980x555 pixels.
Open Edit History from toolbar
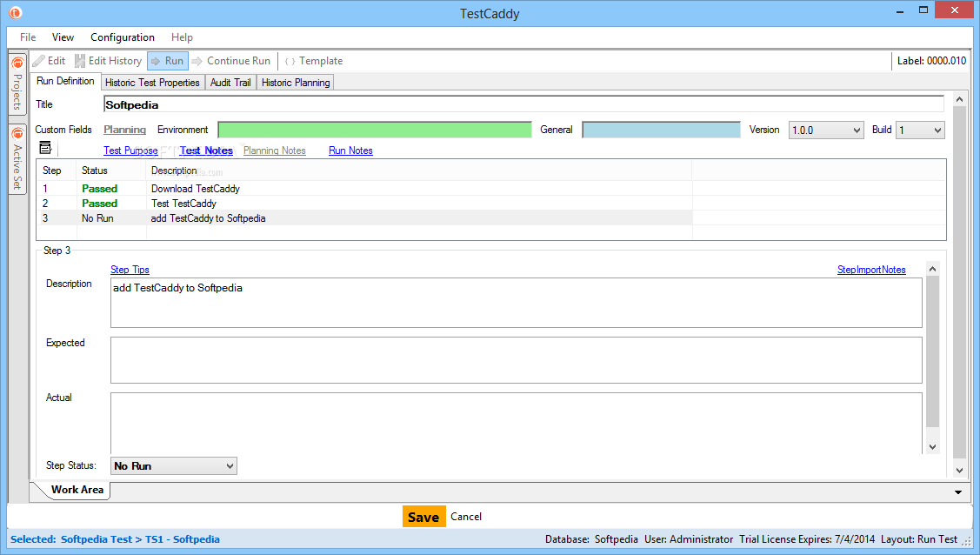point(108,61)
